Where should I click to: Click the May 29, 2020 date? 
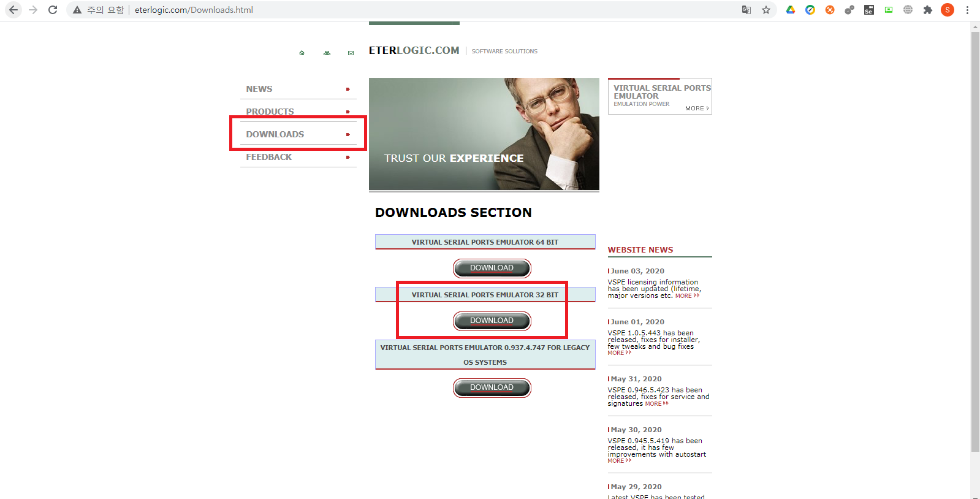point(636,487)
